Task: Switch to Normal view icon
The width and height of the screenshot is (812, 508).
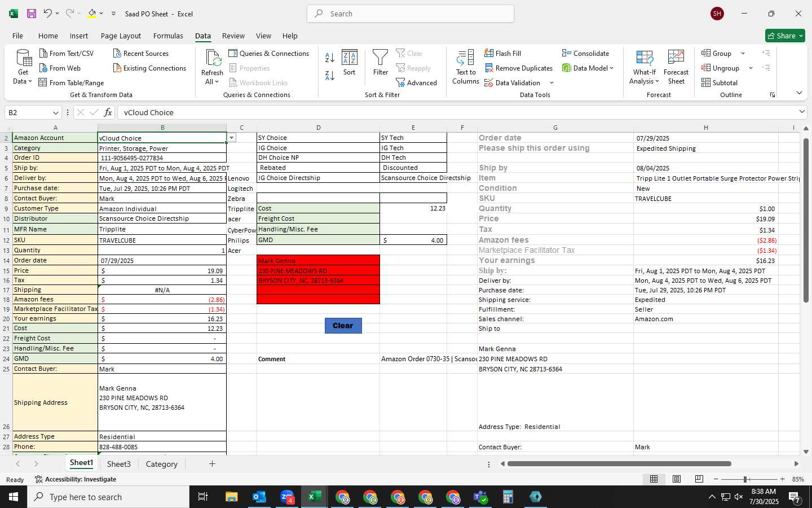Action: 654,479
